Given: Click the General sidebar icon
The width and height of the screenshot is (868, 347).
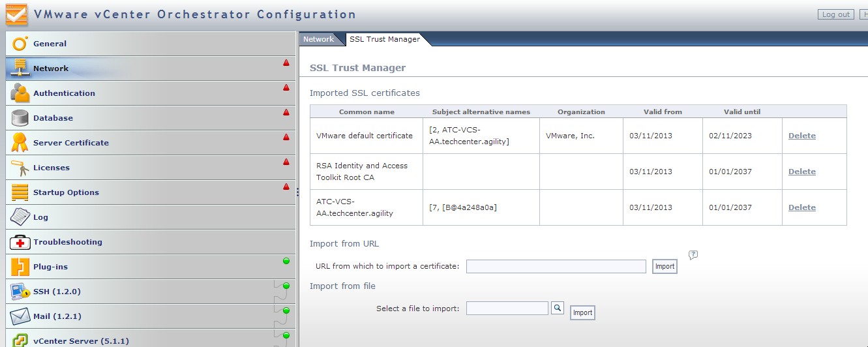Looking at the screenshot, I should [x=20, y=44].
